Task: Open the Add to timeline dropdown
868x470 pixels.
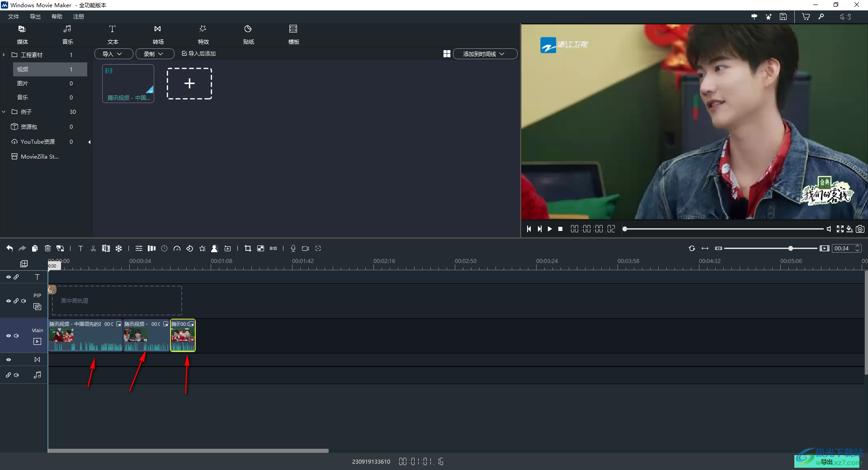Action: 485,54
